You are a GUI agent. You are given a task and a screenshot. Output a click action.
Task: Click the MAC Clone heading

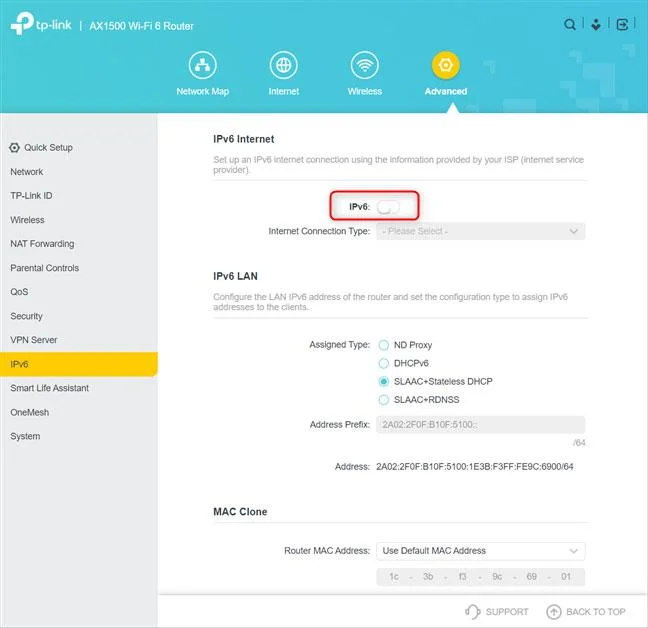[240, 512]
